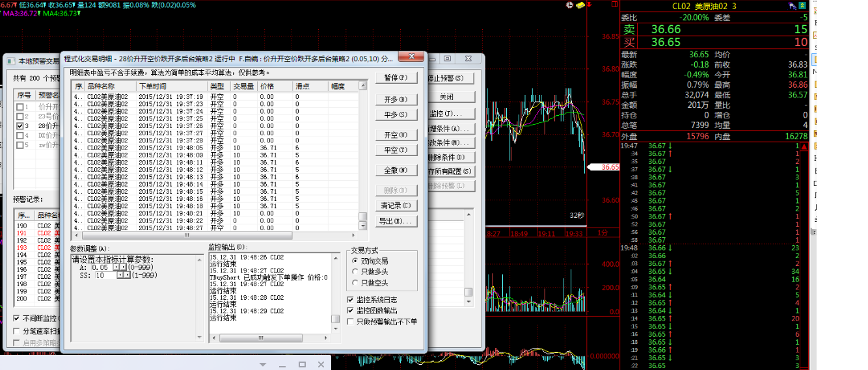Select 只做空头 trading mode radio button

point(355,282)
